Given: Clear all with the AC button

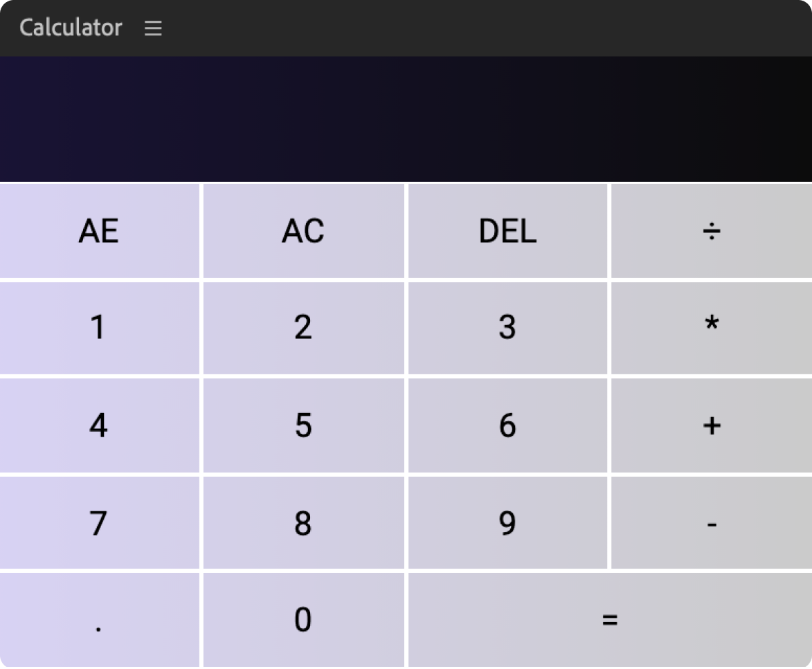Looking at the screenshot, I should coord(303,231).
